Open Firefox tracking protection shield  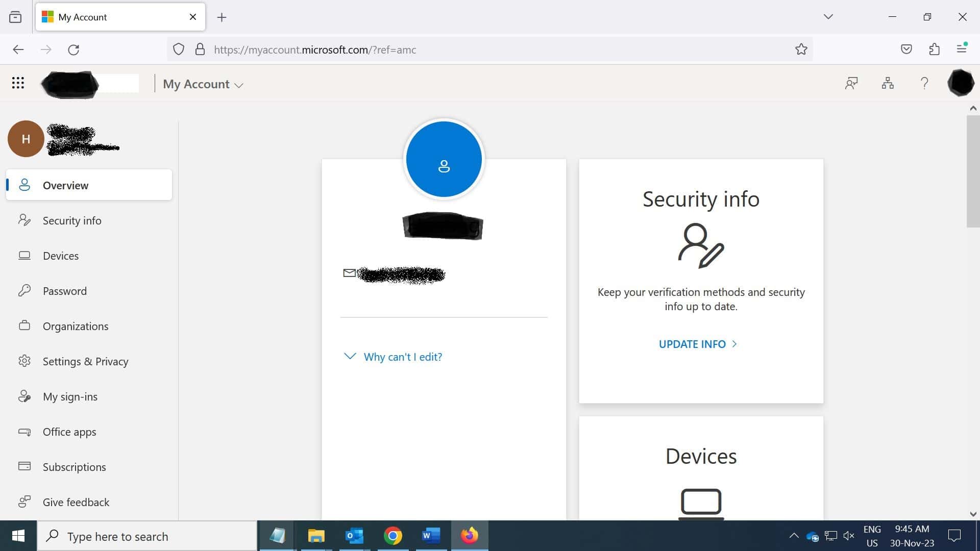click(x=178, y=49)
